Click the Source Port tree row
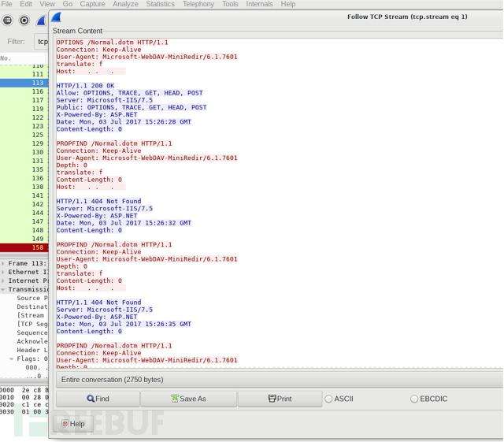Image resolution: width=504 pixels, height=442 pixels. click(32, 298)
